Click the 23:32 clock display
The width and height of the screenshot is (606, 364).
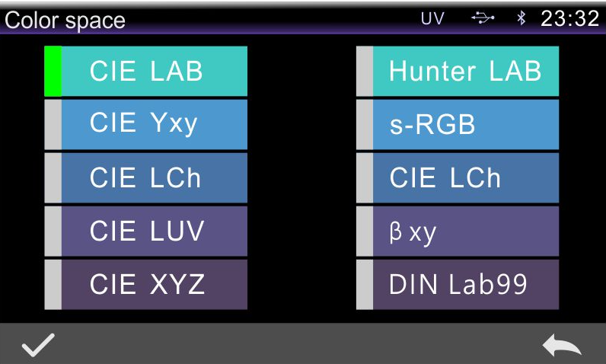point(569,19)
